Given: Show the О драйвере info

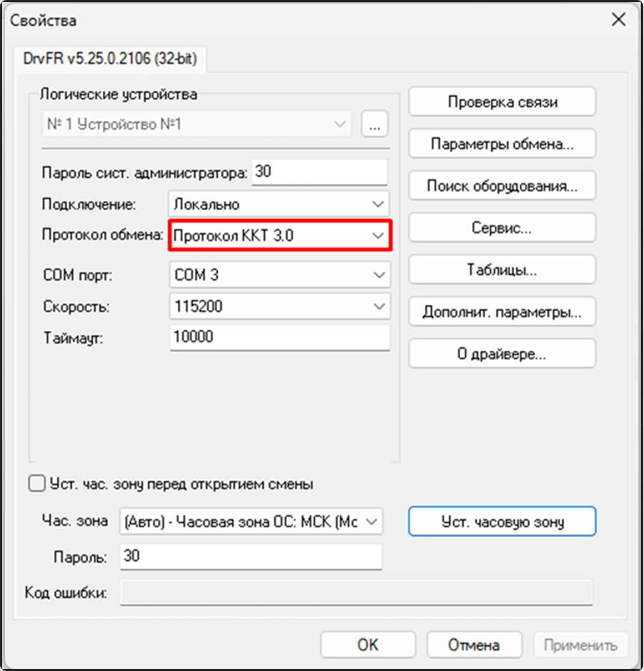Looking at the screenshot, I should [x=503, y=353].
